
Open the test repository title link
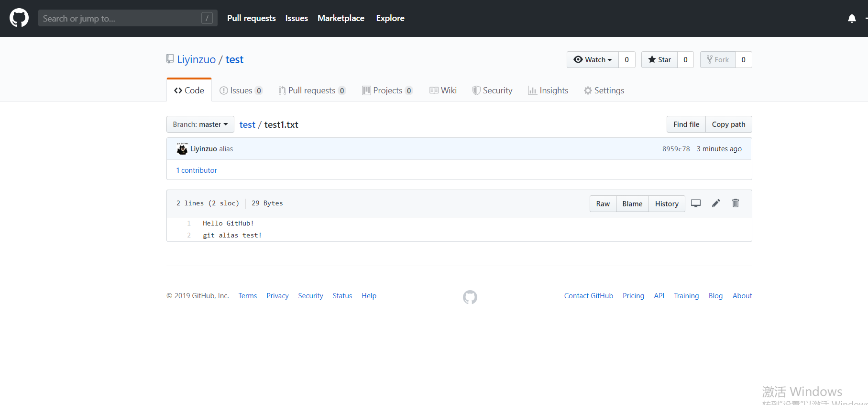pyautogui.click(x=234, y=59)
